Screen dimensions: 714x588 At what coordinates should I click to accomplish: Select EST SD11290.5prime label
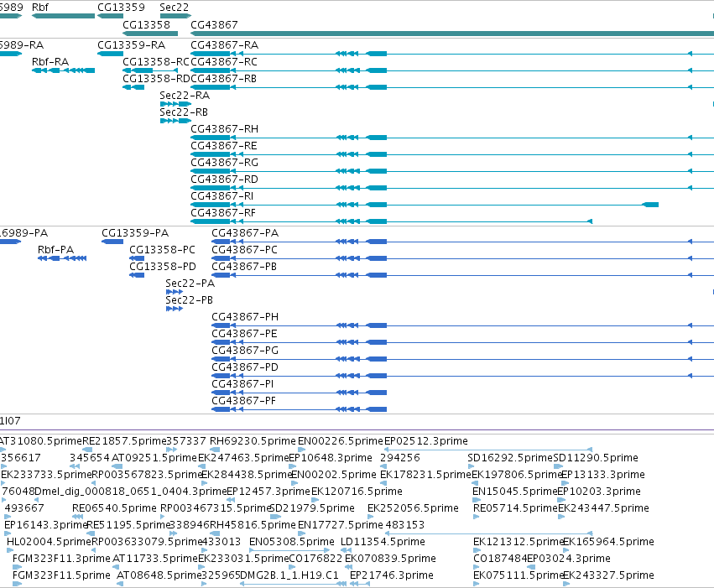tap(596, 458)
